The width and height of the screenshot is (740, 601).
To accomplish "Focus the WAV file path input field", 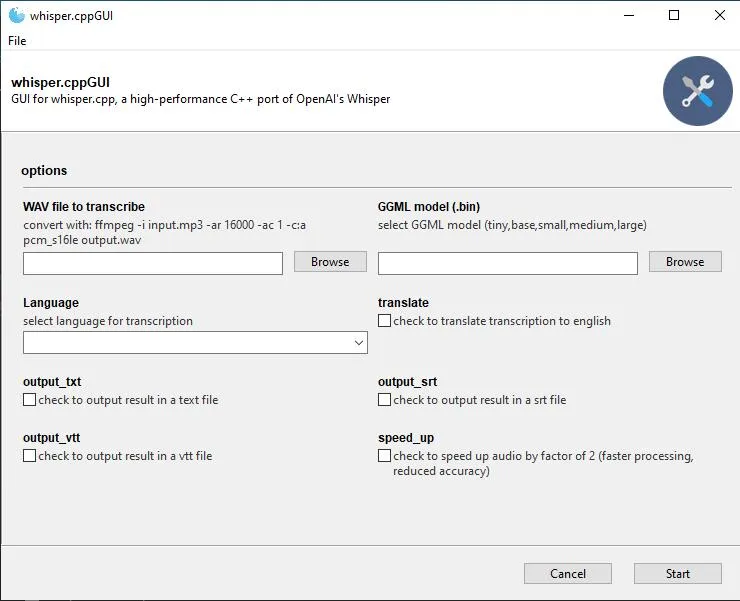I will click(153, 263).
